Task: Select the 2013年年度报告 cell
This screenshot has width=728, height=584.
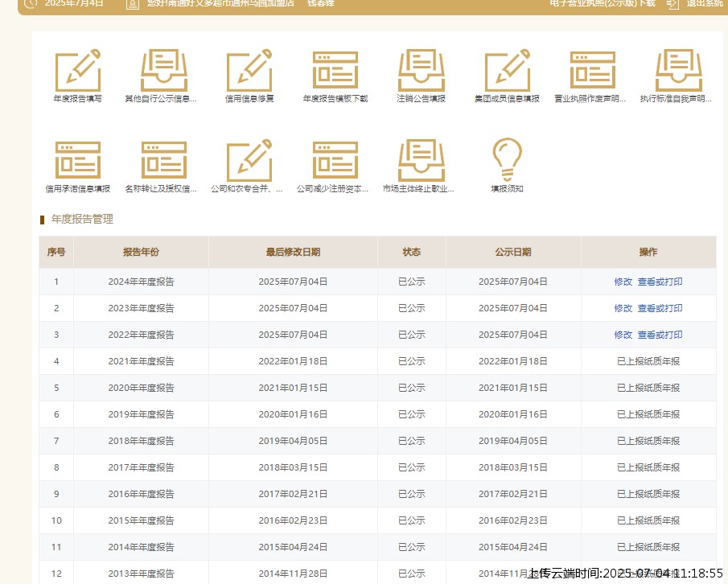Action: 141,574
